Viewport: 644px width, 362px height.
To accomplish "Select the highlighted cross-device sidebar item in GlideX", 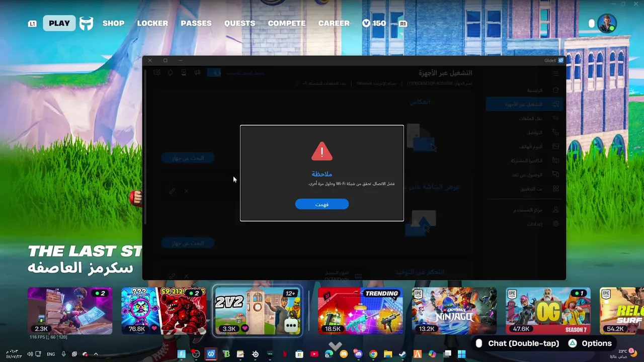I will point(525,104).
